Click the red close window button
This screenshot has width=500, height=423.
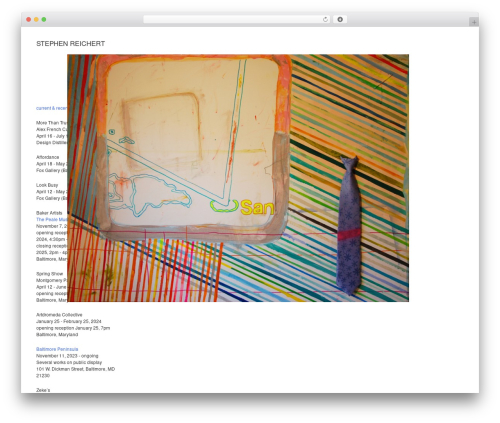click(29, 20)
